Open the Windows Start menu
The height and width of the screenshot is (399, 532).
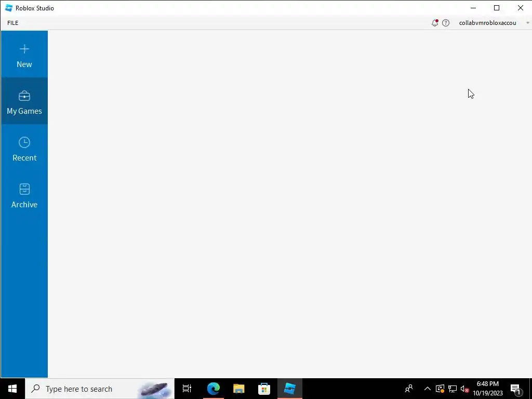[12, 389]
